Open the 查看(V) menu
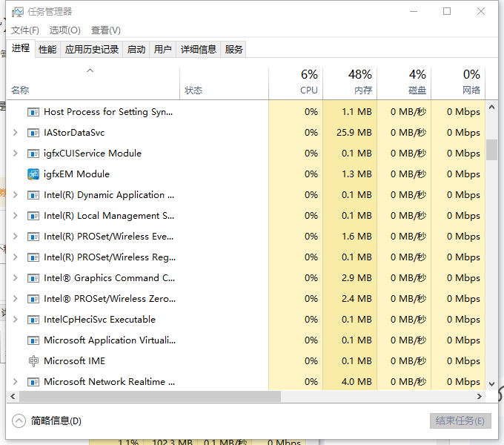 106,30
